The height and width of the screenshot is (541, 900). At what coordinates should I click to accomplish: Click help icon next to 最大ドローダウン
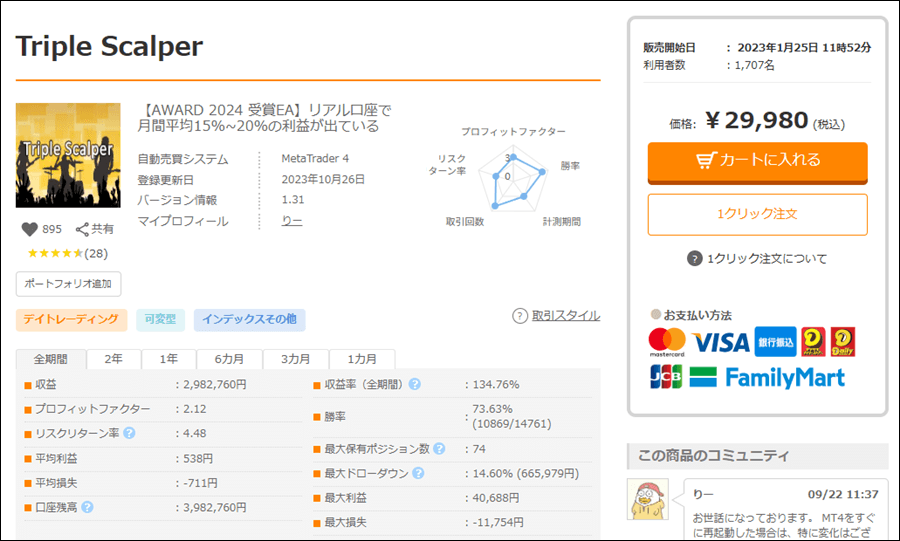pos(418,473)
